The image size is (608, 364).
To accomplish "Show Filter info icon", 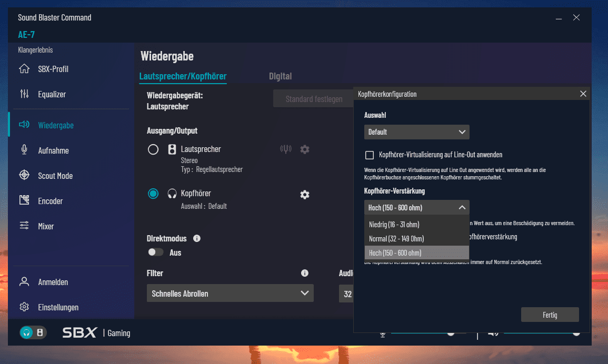I will tap(305, 274).
